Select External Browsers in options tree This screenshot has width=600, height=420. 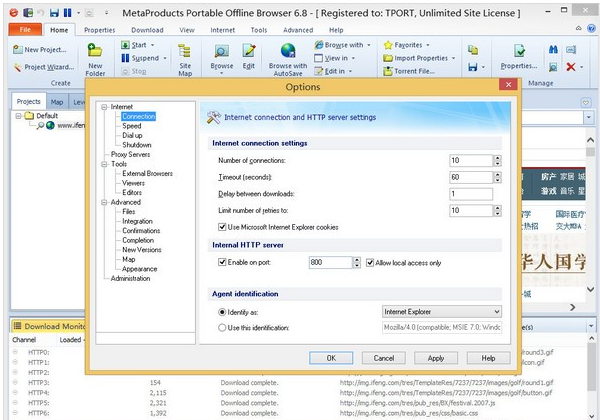click(147, 174)
